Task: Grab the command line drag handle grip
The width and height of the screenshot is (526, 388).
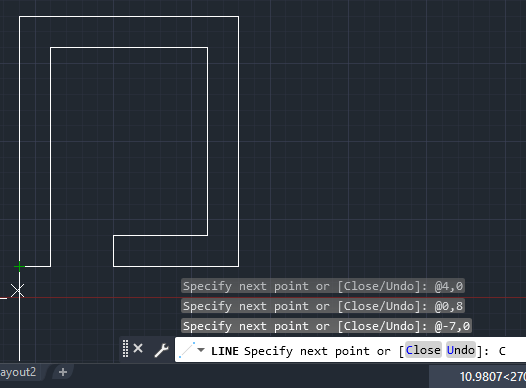Action: (125, 349)
